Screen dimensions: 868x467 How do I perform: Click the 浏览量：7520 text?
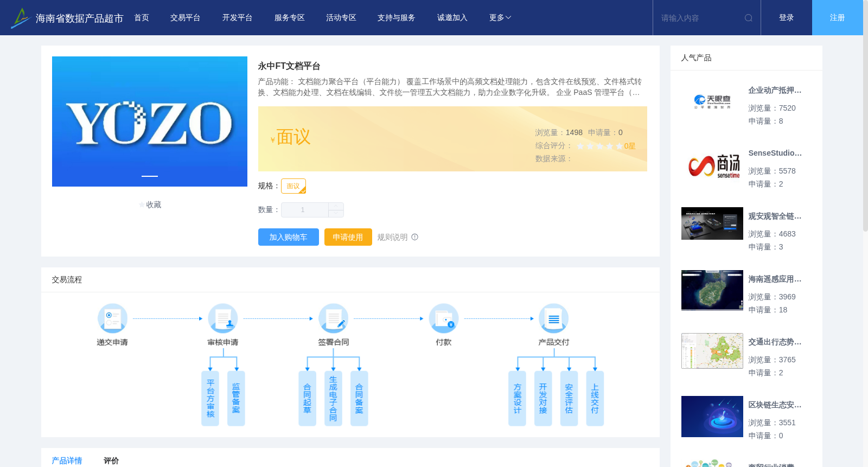coord(772,108)
